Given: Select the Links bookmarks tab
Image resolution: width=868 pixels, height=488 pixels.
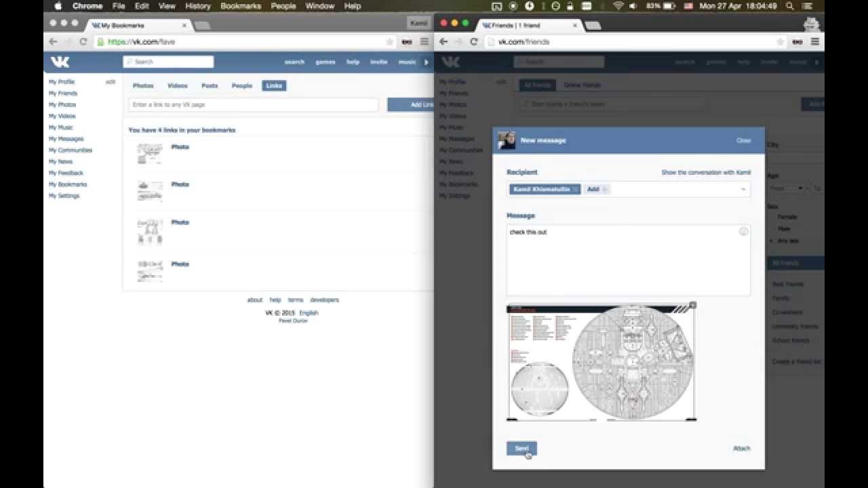Looking at the screenshot, I should click(x=274, y=85).
